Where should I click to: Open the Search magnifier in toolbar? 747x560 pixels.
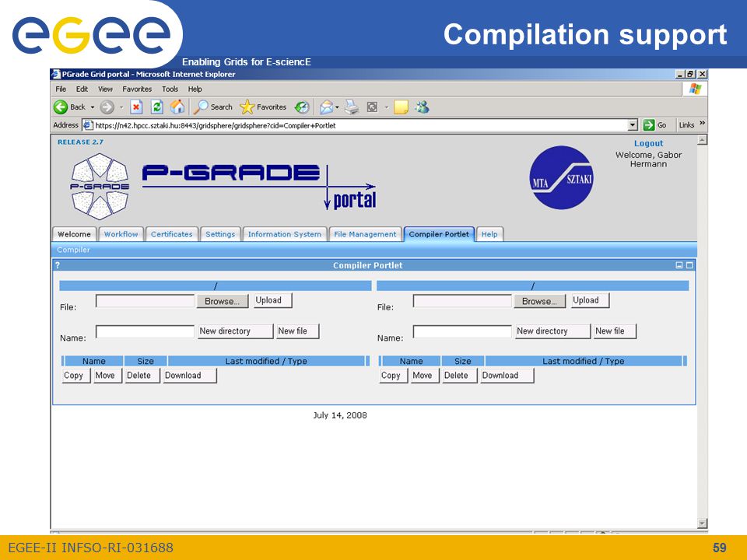tap(200, 107)
